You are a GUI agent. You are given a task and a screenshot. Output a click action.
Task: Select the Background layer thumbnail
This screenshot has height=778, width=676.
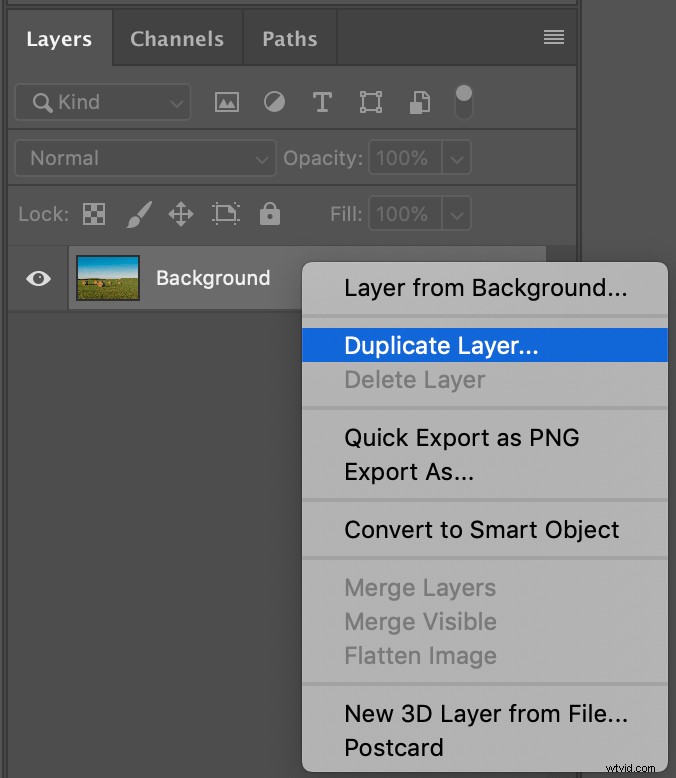pyautogui.click(x=108, y=278)
